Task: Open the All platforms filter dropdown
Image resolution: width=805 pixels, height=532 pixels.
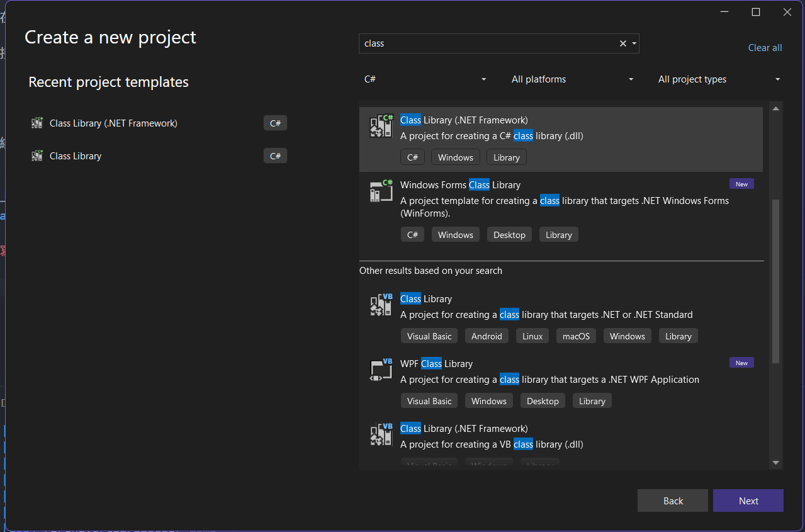Action: (x=572, y=79)
